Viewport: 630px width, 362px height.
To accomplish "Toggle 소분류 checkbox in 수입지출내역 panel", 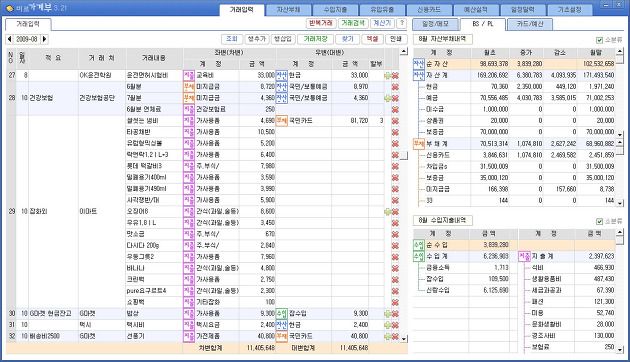I will click(599, 221).
